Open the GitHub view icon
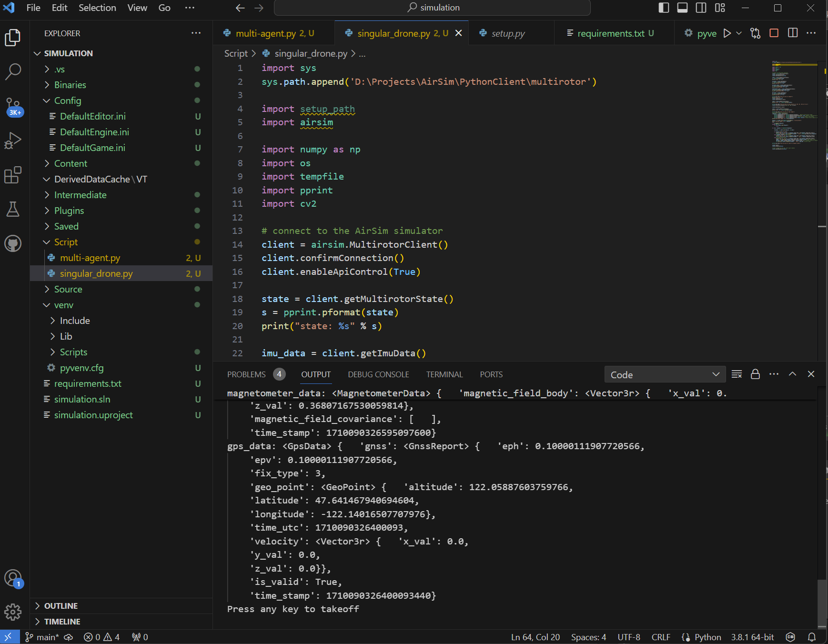Viewport: 828px width, 644px height. tap(13, 243)
